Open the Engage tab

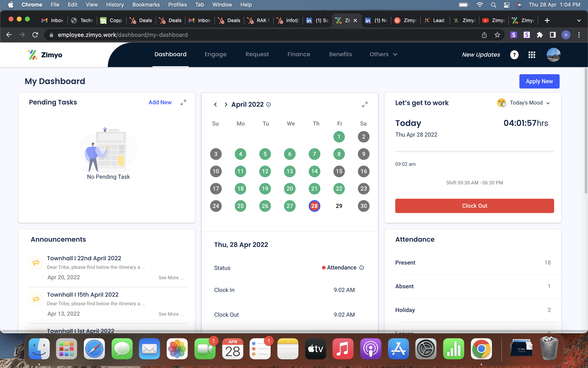pyautogui.click(x=215, y=54)
